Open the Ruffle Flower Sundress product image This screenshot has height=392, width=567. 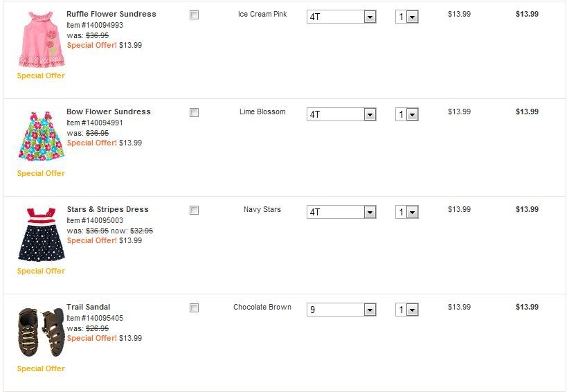pyautogui.click(x=40, y=38)
